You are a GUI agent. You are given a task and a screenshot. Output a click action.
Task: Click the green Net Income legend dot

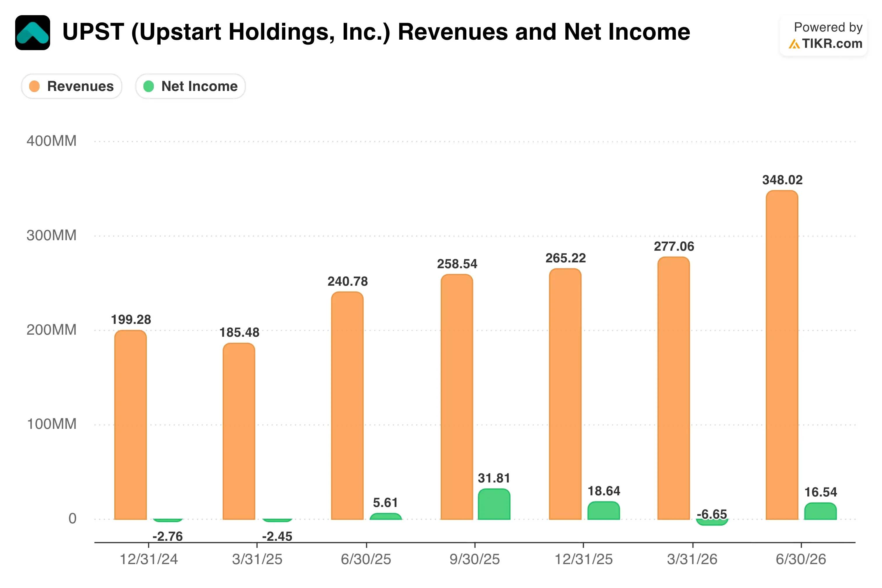[x=149, y=86]
